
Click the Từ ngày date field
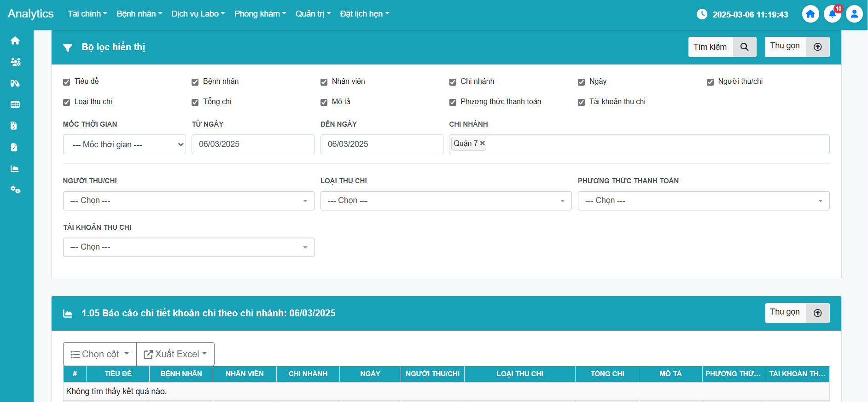tap(253, 145)
